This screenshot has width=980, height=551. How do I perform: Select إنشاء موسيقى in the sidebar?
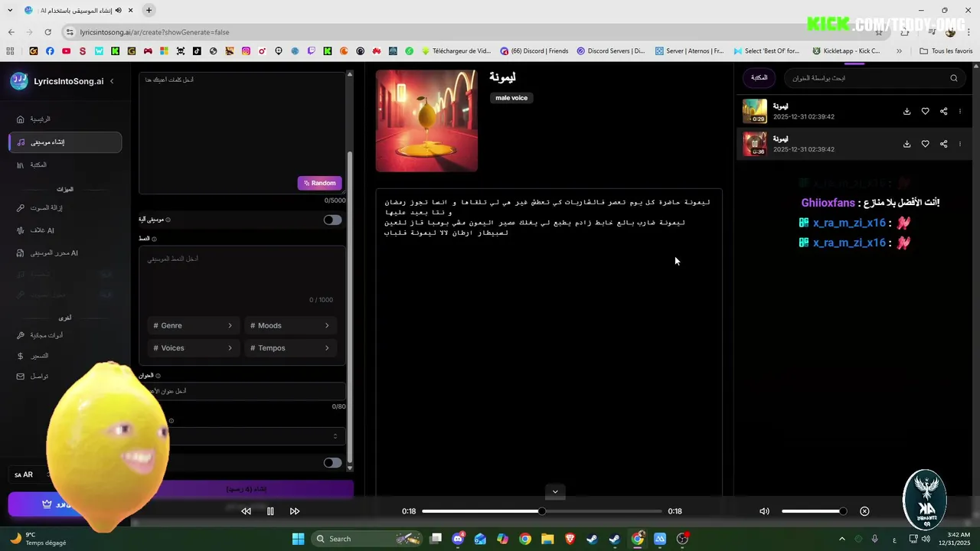point(65,142)
